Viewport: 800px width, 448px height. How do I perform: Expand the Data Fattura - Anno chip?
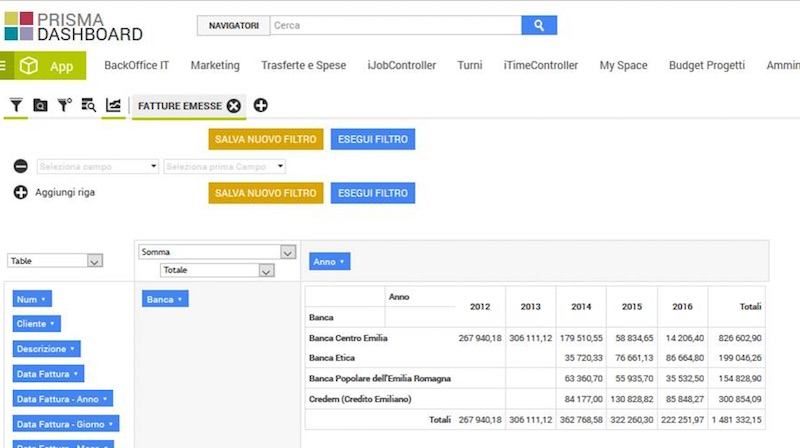[x=63, y=399]
